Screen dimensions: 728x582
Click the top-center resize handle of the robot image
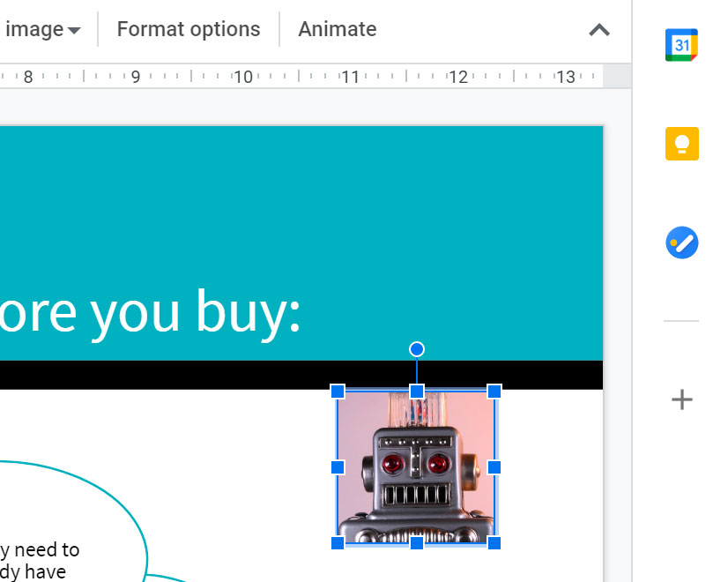pos(417,391)
